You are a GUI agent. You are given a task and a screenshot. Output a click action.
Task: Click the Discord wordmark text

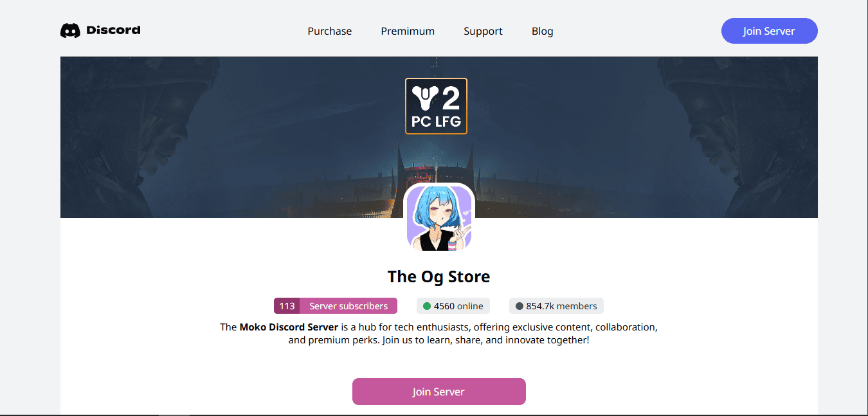[113, 30]
